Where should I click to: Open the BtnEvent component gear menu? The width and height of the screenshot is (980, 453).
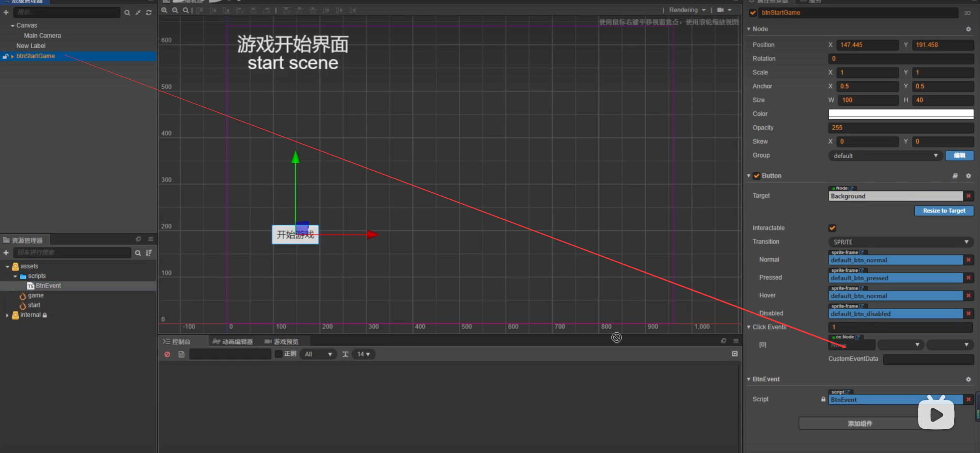pos(968,379)
